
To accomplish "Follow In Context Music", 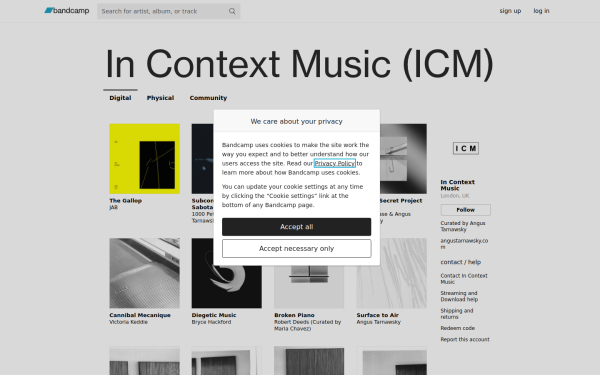I will click(465, 210).
